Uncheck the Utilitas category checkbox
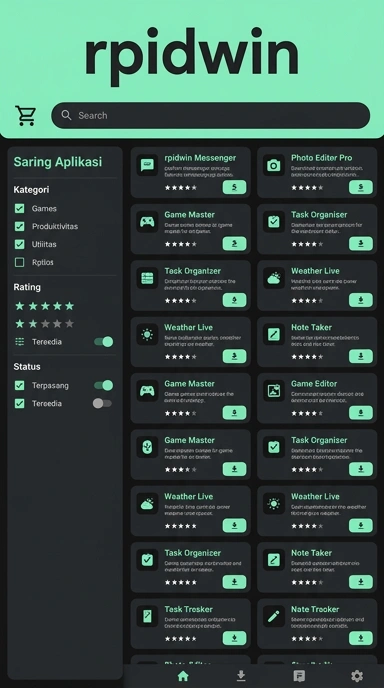This screenshot has height=688, width=384. point(20,244)
